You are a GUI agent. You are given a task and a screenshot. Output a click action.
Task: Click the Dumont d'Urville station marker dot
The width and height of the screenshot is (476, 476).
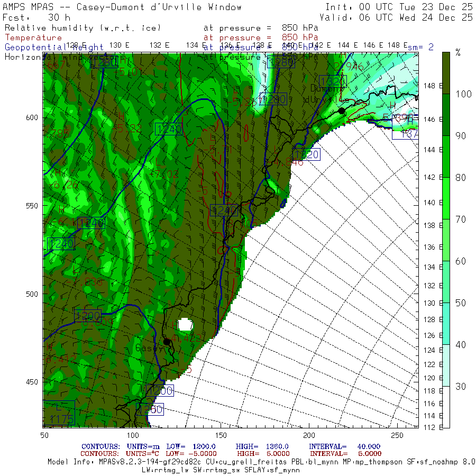(342, 111)
